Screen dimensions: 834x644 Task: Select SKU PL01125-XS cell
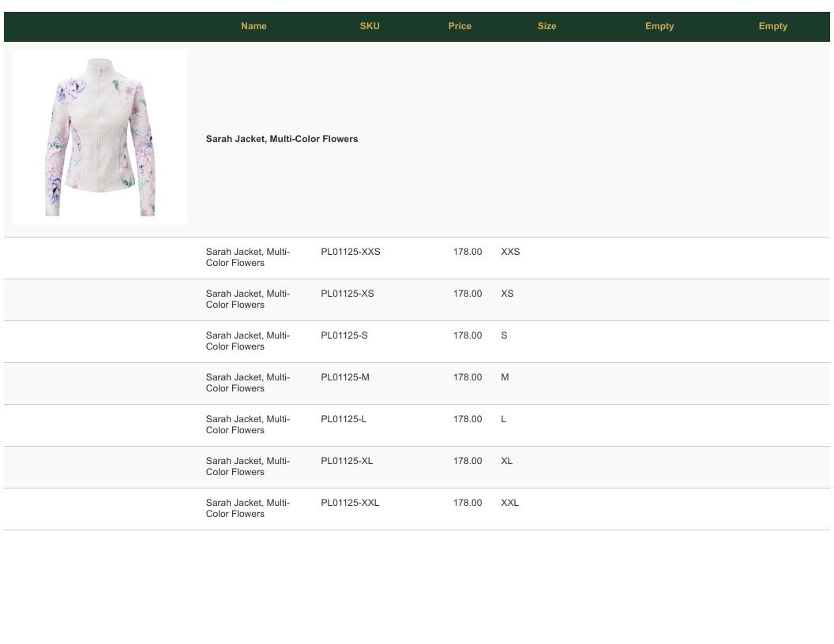pyautogui.click(x=347, y=294)
